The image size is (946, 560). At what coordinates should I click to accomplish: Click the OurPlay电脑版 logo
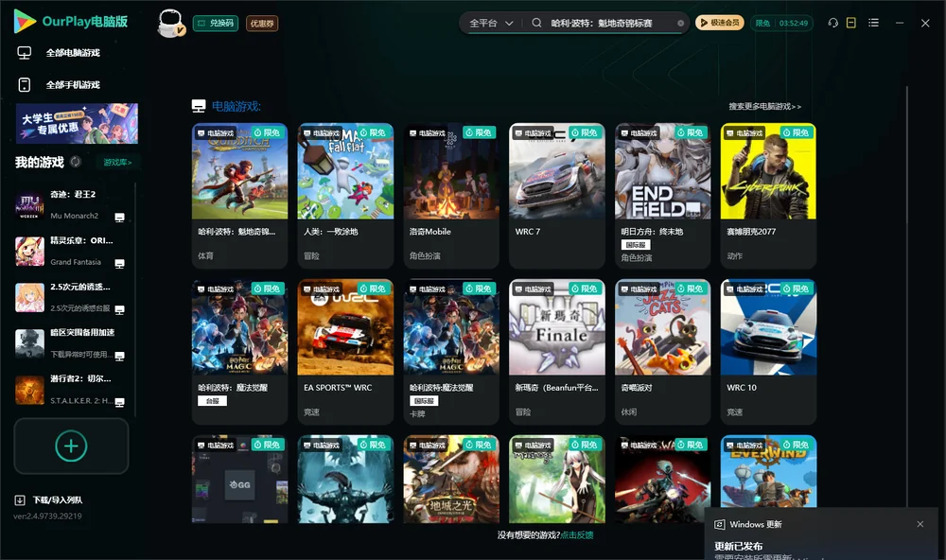[71, 21]
